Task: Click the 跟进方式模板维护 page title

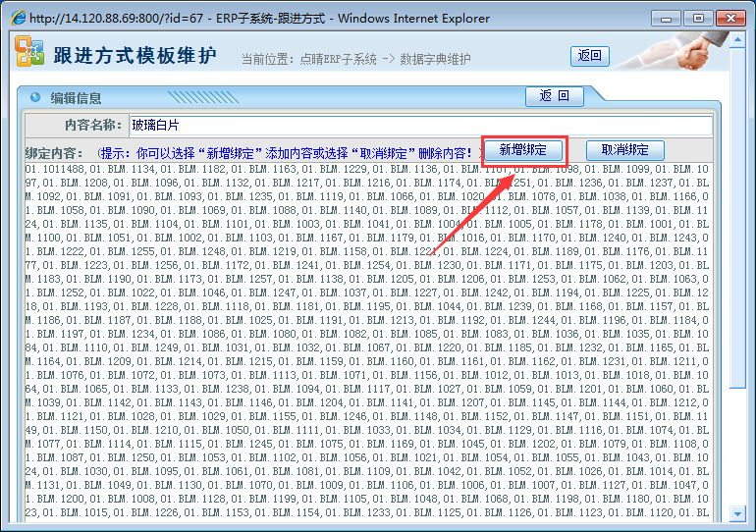Action: point(135,55)
